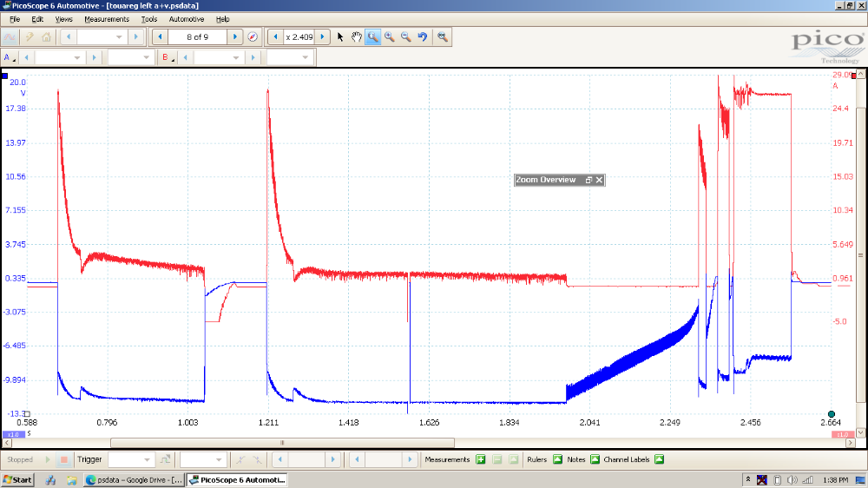Screen dimensions: 868x488
Task: Go to next waveform buffer
Action: 235,36
